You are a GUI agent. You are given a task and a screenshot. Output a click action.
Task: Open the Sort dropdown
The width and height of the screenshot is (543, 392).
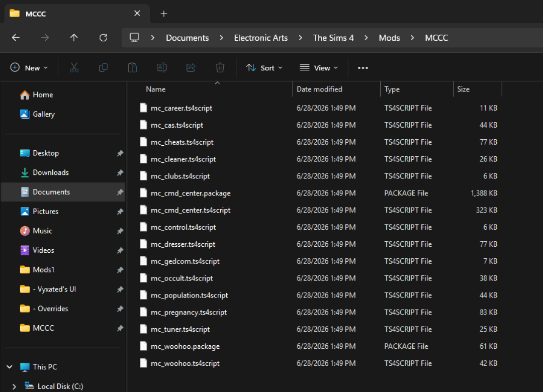264,68
